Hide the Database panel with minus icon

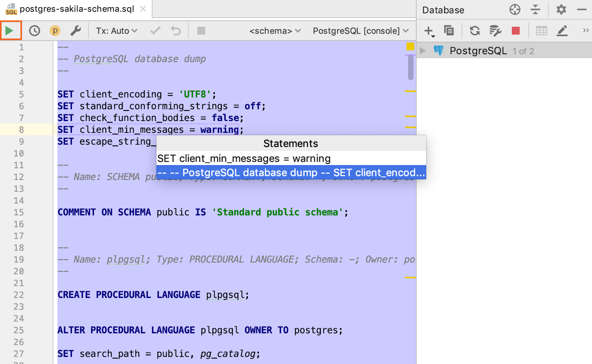[582, 9]
